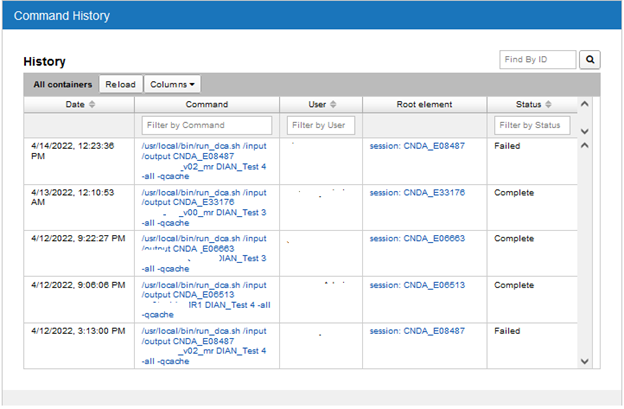Focus the Filter by Command field

pyautogui.click(x=207, y=125)
